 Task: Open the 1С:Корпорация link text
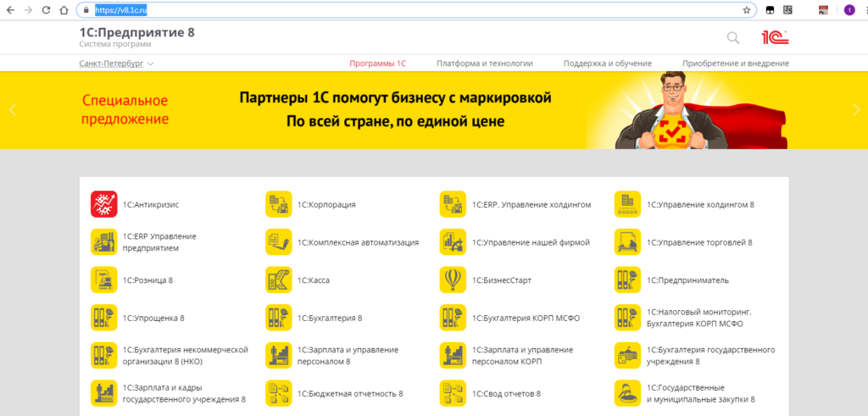point(326,205)
